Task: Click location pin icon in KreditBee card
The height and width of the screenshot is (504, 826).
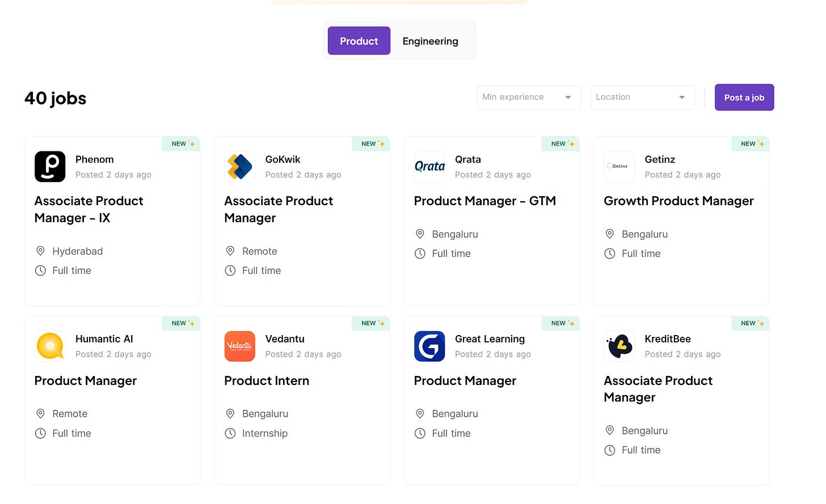Action: click(x=610, y=430)
